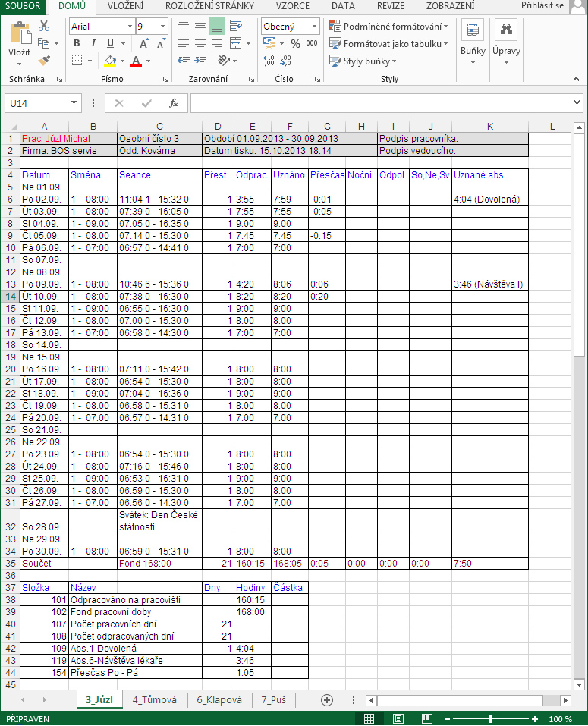Click the Wrap Text icon

pyautogui.click(x=236, y=26)
